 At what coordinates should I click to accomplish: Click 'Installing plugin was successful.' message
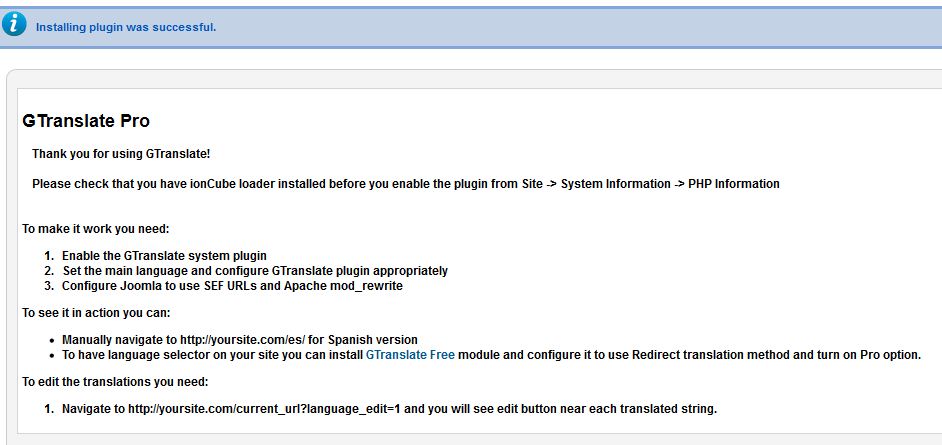coord(126,27)
